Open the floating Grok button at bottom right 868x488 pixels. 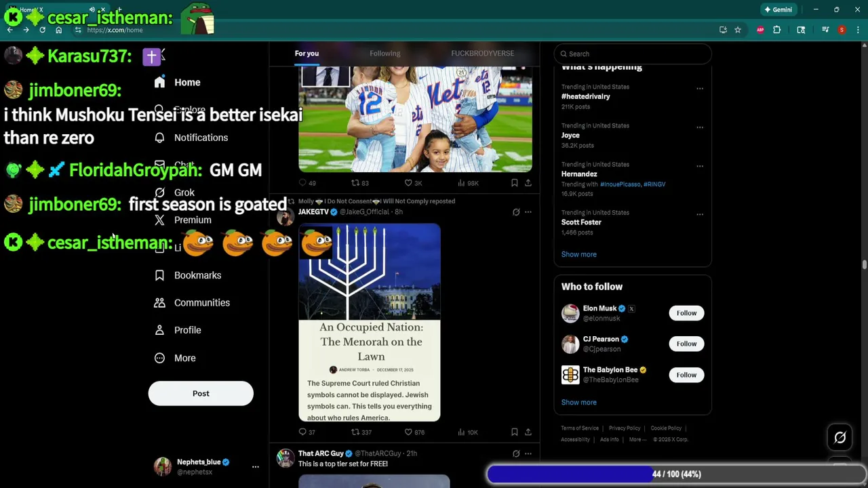point(840,438)
